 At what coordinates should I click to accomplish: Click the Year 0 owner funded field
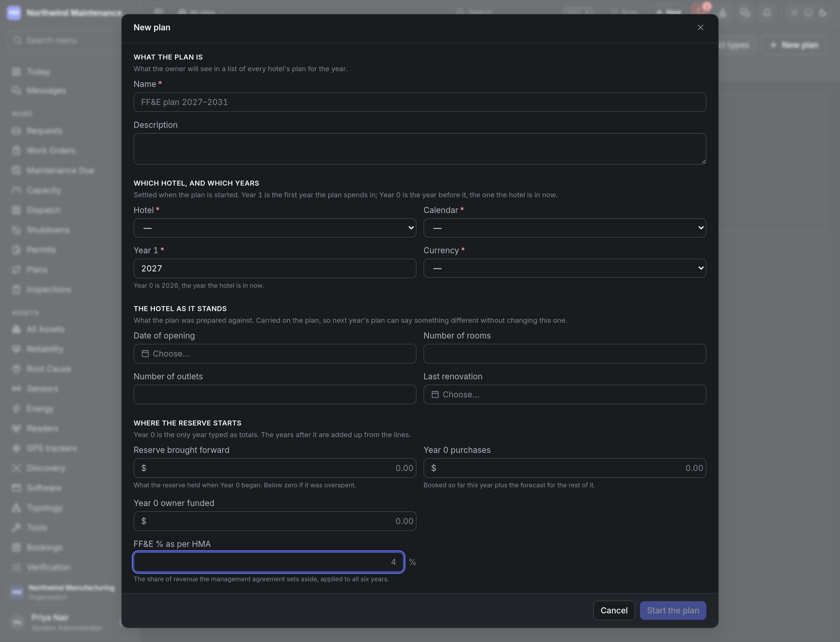click(275, 521)
